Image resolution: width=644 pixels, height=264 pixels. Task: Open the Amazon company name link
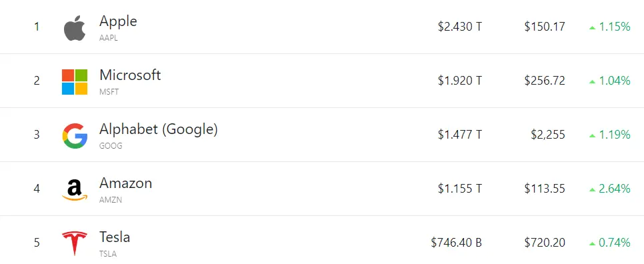(126, 183)
